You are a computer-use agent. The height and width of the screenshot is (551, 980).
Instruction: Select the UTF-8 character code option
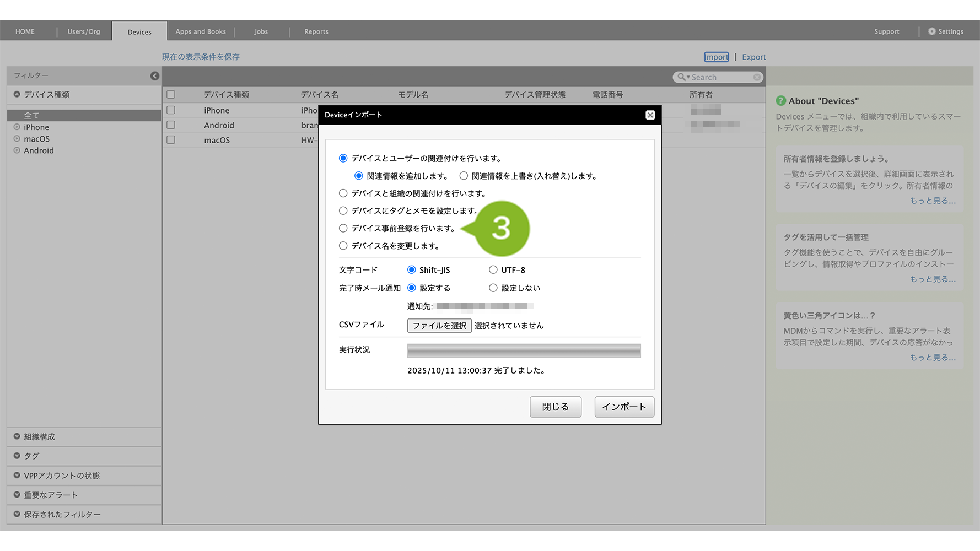click(493, 270)
